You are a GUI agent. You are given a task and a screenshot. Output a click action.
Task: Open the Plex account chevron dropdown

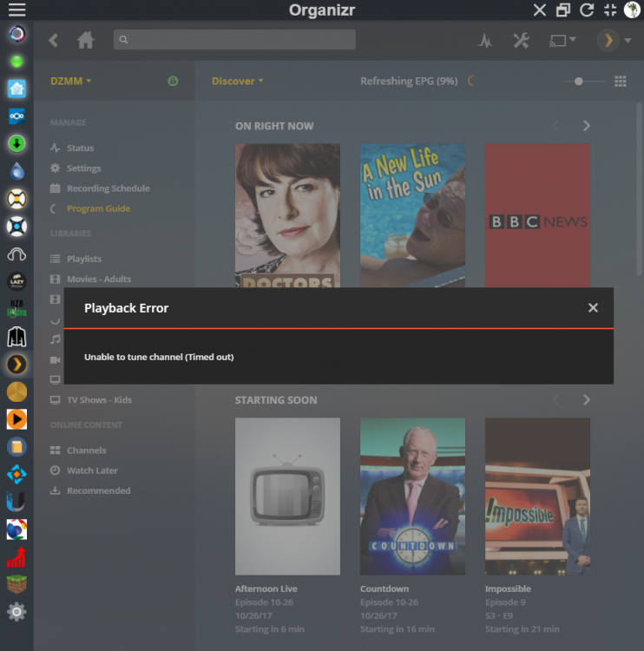(x=614, y=40)
